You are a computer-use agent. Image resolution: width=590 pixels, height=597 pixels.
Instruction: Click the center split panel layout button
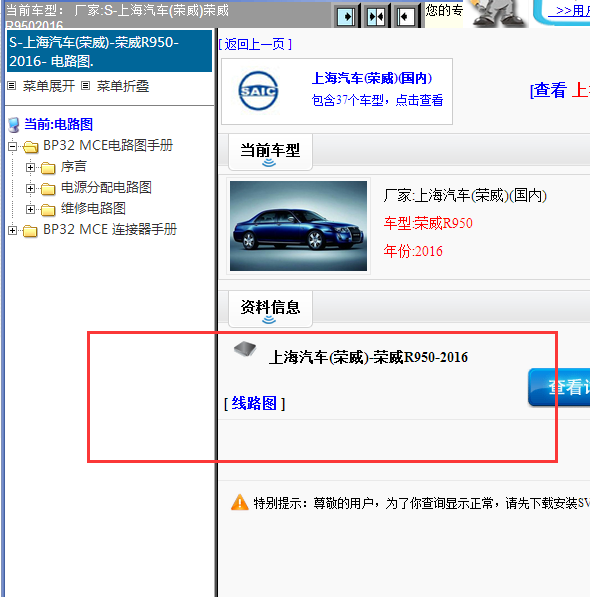(x=376, y=16)
